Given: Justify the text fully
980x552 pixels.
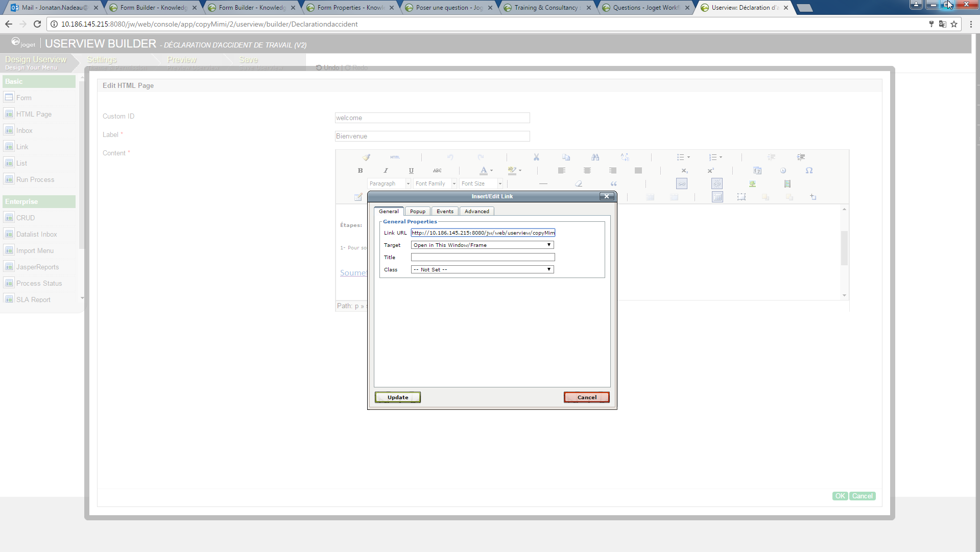Looking at the screenshot, I should tap(638, 171).
